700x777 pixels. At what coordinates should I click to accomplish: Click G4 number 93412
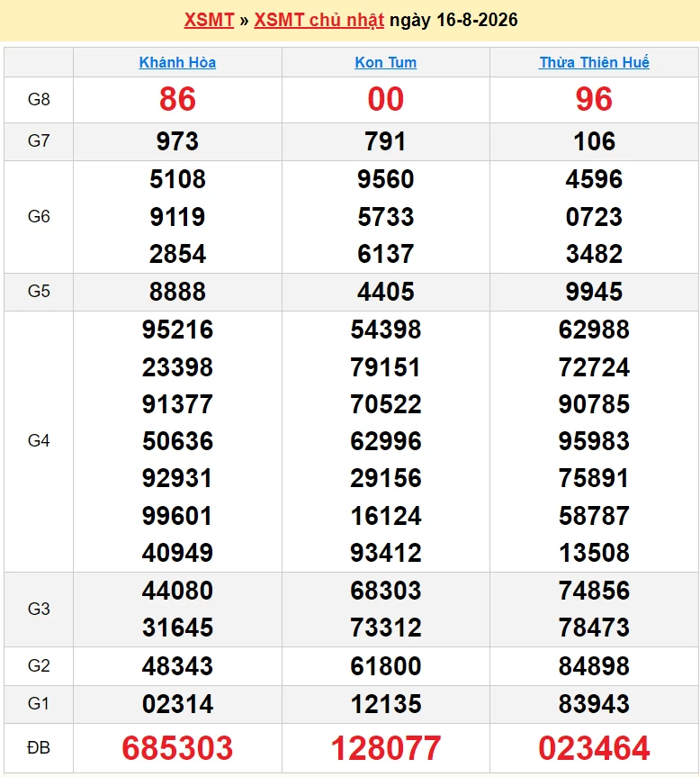click(x=386, y=553)
